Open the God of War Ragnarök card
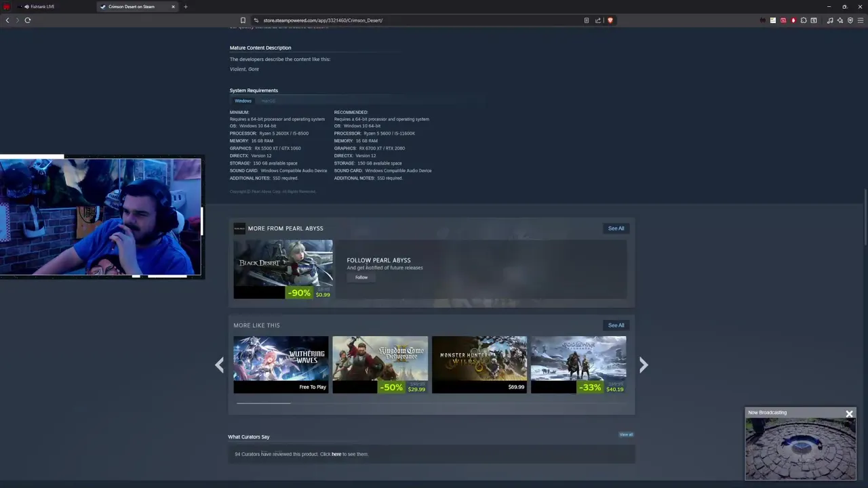The width and height of the screenshot is (868, 488). click(578, 365)
